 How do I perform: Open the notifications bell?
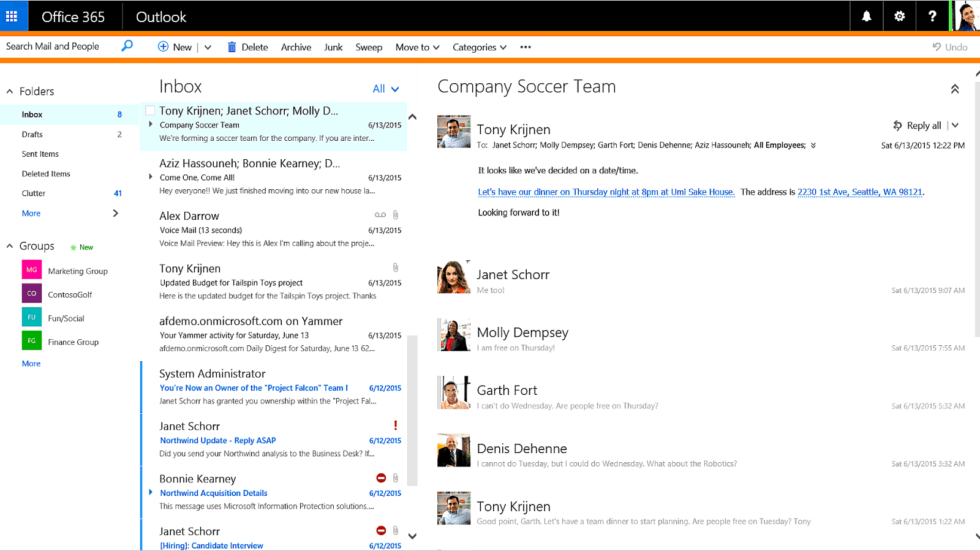click(x=867, y=17)
